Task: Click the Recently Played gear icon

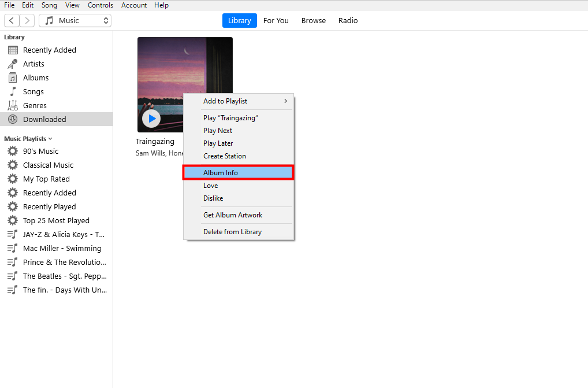Action: point(13,207)
